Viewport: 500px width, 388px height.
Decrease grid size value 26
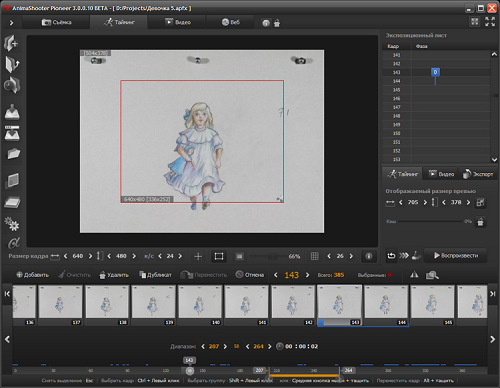[x=329, y=256]
